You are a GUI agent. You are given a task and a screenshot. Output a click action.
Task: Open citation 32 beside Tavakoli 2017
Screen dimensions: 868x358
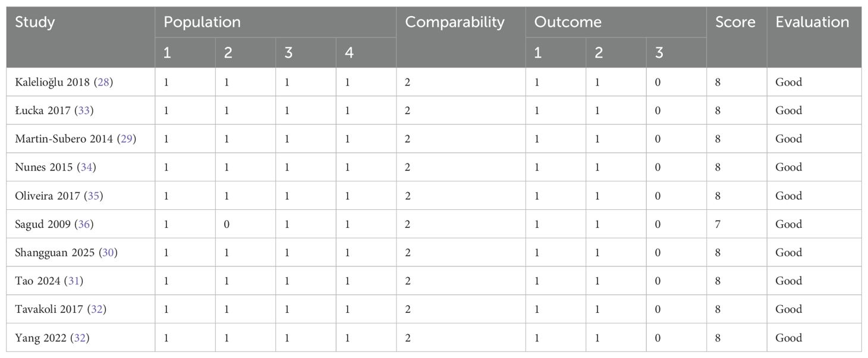coord(97,309)
